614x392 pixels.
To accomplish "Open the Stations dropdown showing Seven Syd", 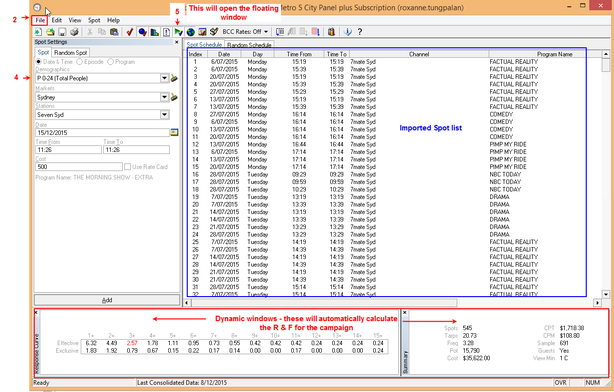I will pos(164,115).
